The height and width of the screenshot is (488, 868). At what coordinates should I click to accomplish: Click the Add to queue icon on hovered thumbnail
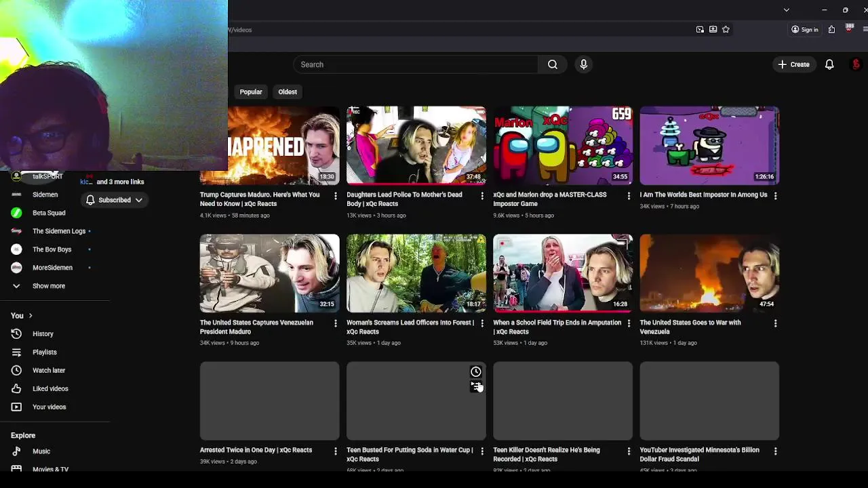click(x=476, y=386)
